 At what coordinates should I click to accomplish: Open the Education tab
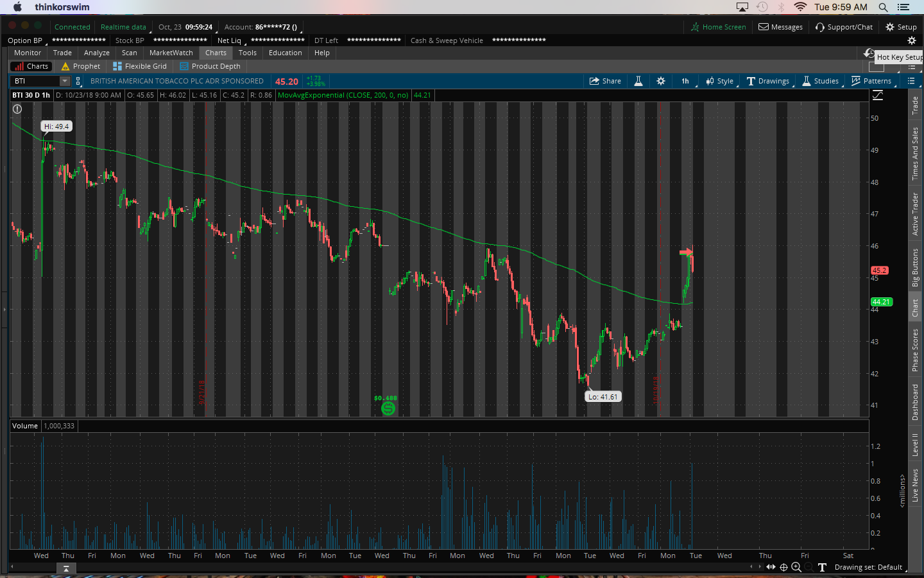pos(286,53)
